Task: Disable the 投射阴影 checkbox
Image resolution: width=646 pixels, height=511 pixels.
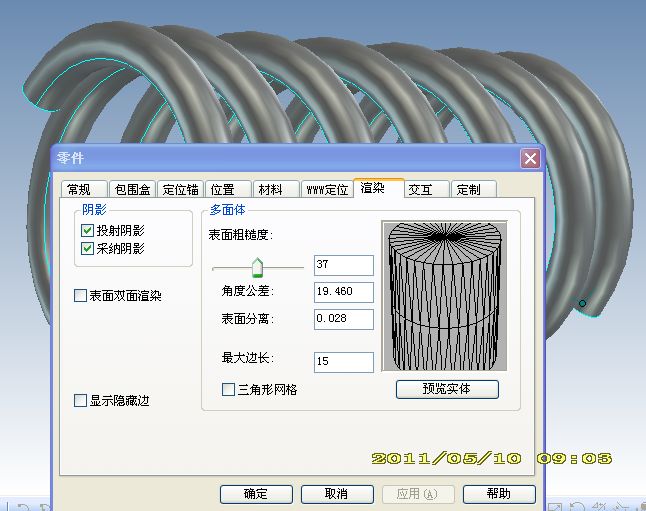Action: point(86,231)
